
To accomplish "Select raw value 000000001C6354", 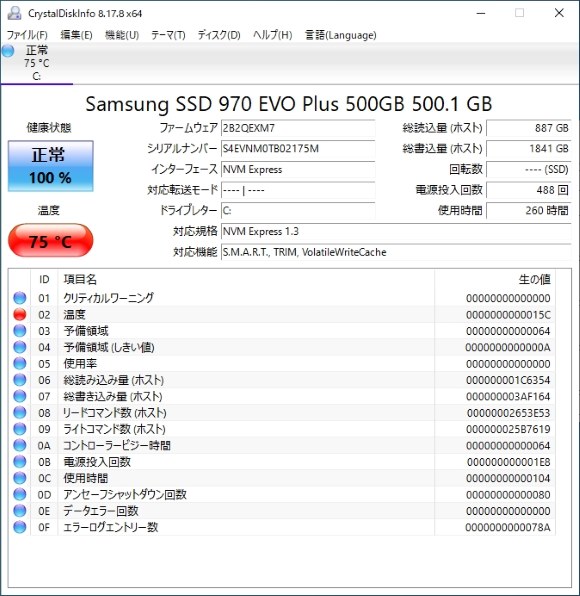I will point(508,380).
